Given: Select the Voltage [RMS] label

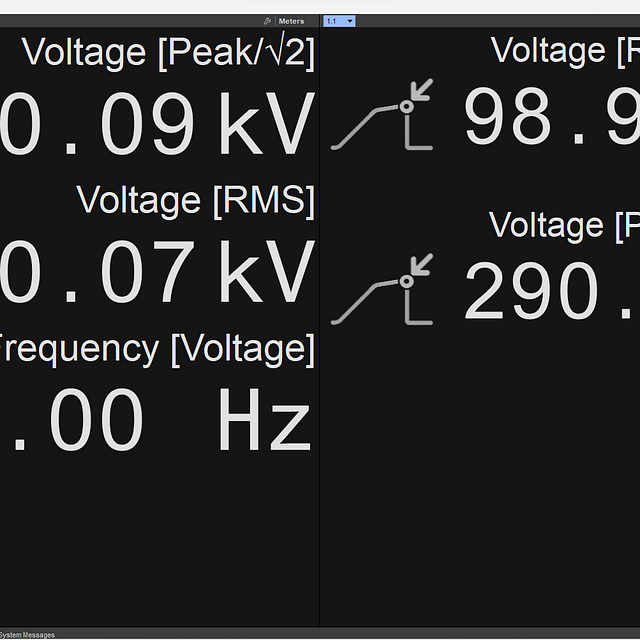Looking at the screenshot, I should point(195,200).
